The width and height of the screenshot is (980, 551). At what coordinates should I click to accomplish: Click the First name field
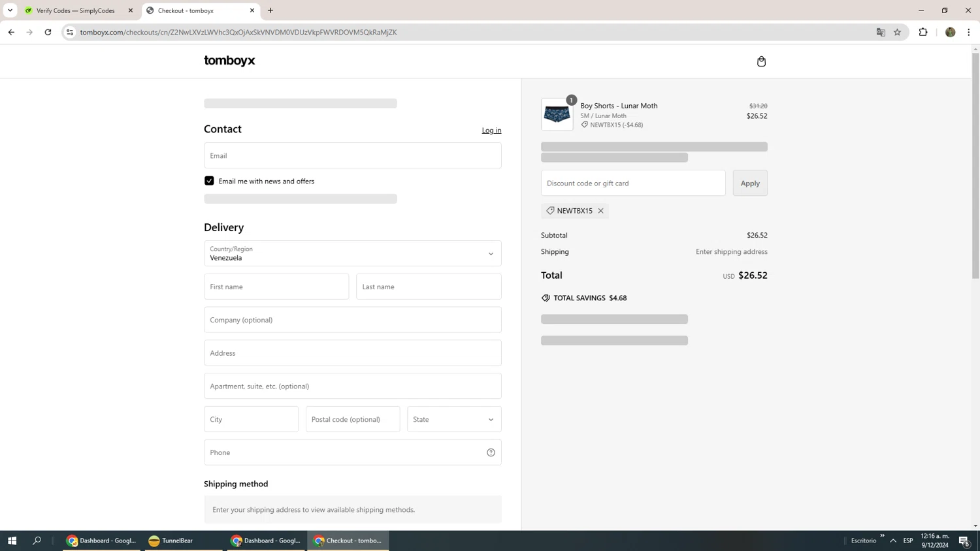(x=276, y=287)
